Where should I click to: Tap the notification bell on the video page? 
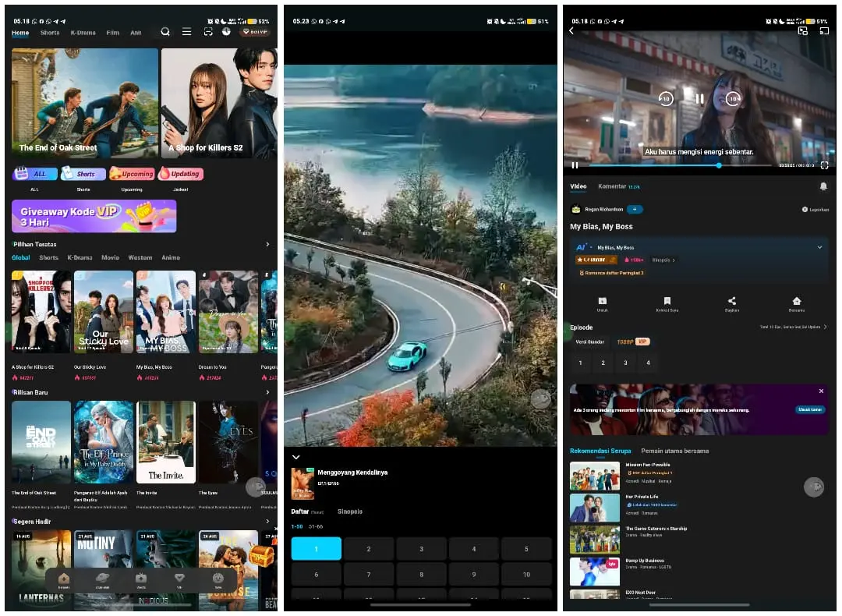pos(823,186)
